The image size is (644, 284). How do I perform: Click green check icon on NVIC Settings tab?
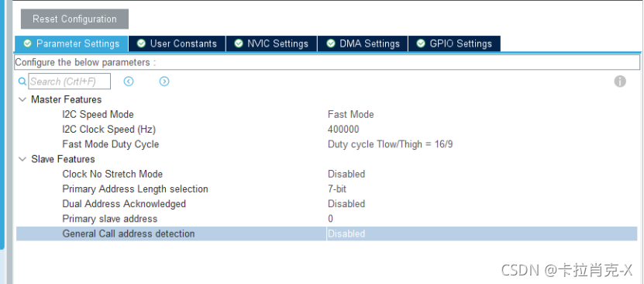tap(239, 43)
